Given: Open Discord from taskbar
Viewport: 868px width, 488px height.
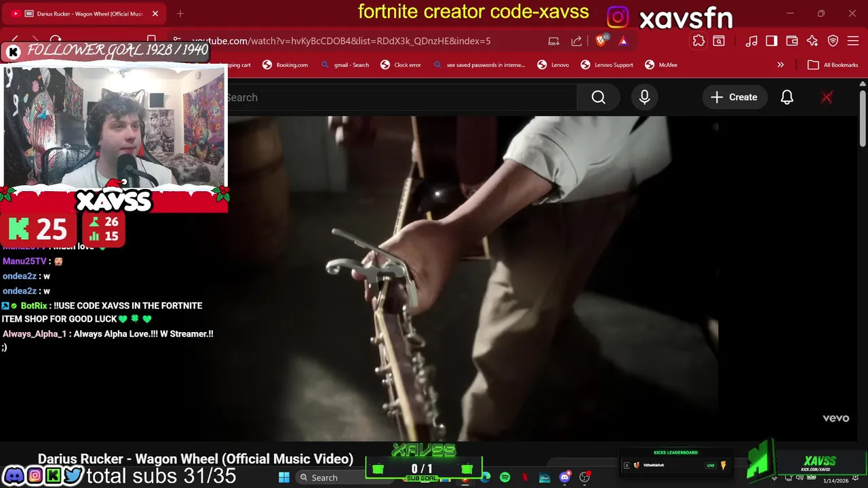Looking at the screenshot, I should tap(565, 477).
